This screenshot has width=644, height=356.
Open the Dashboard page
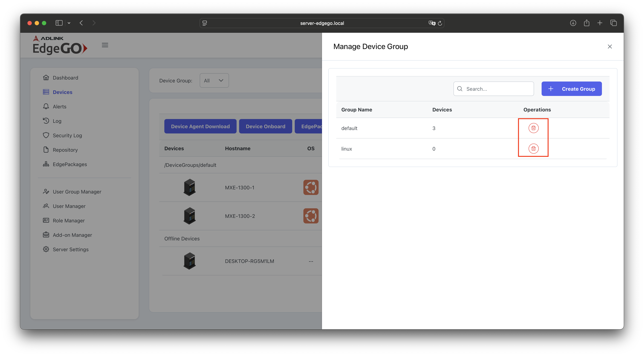point(65,78)
